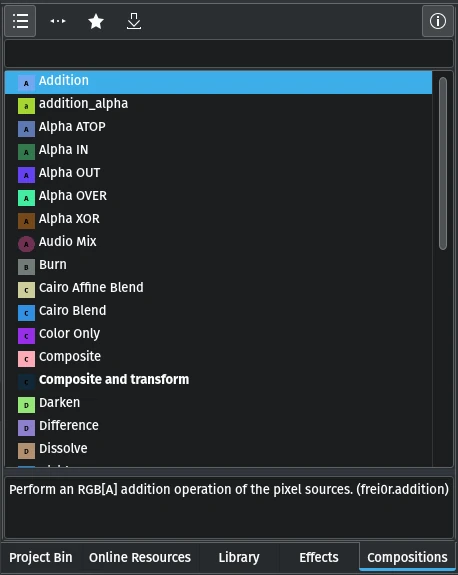Click the Cairo Blend blue icon

pos(26,313)
